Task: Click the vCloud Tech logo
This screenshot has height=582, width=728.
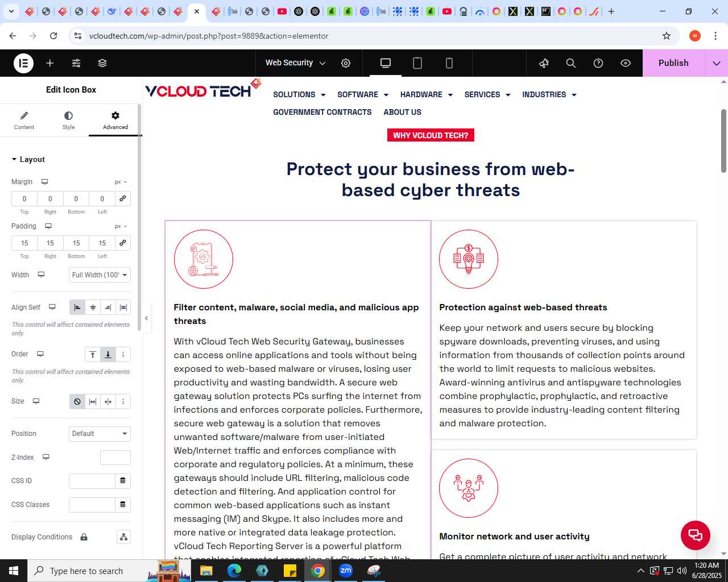Action: click(x=203, y=89)
